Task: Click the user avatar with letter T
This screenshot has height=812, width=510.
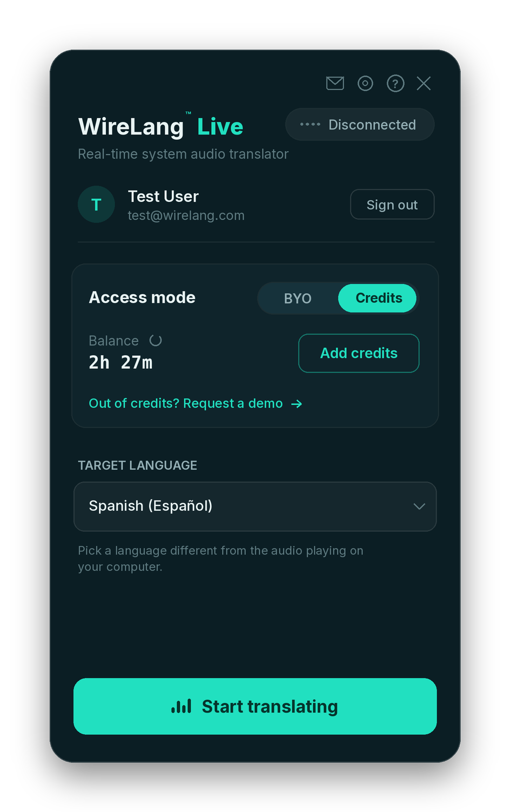Action: pyautogui.click(x=96, y=205)
